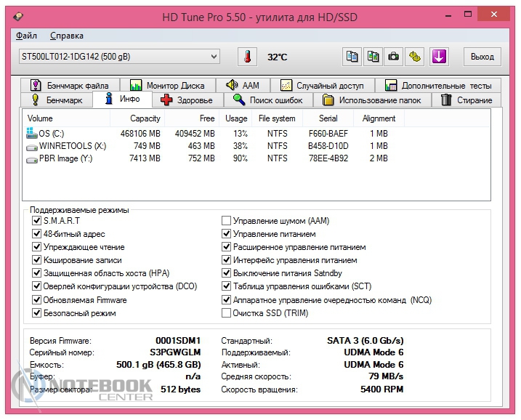Toggle the 48-битный адрес checkbox

point(36,234)
